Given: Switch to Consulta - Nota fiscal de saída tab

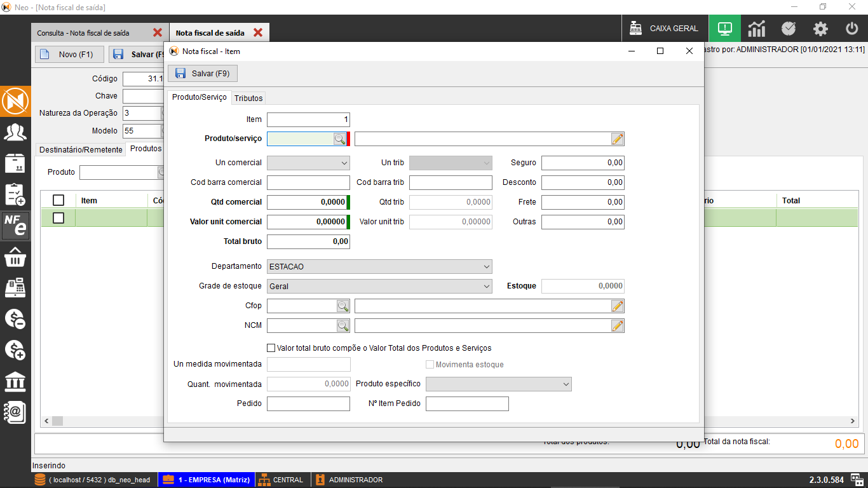Looking at the screenshot, I should 100,32.
